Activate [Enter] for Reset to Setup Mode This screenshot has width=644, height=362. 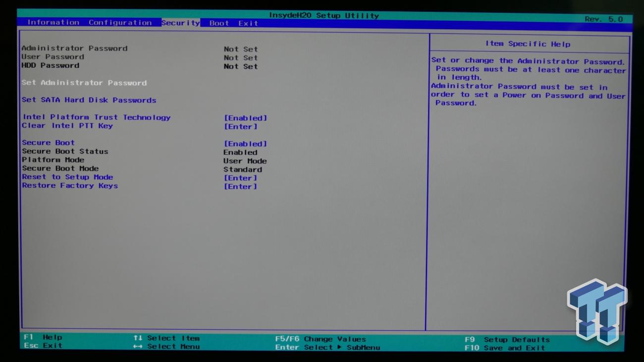240,178
